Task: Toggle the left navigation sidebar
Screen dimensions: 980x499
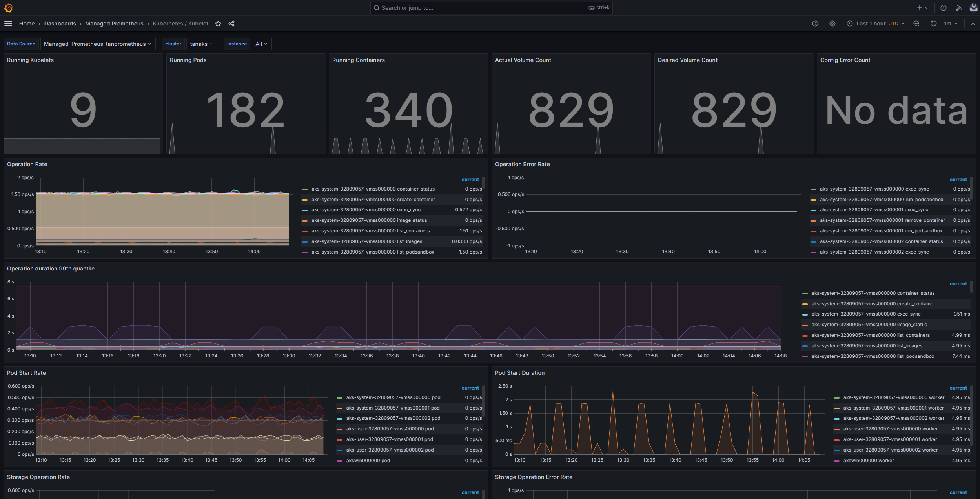Action: click(8, 24)
